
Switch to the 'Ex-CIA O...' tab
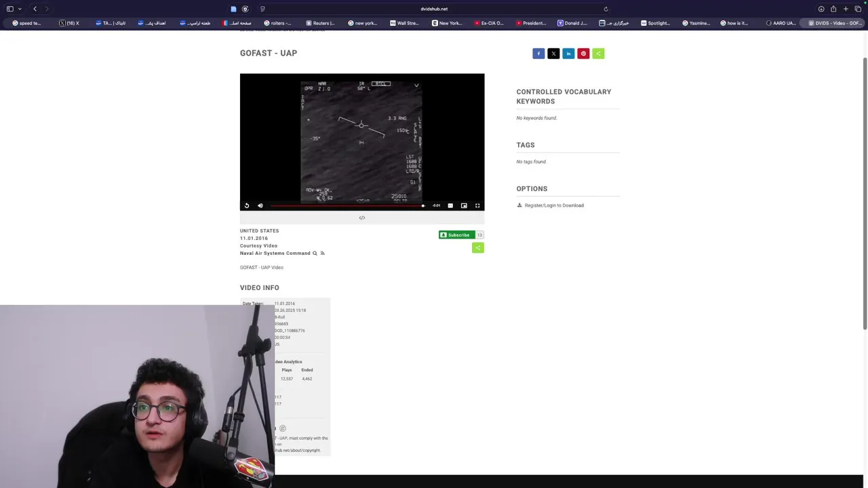488,23
